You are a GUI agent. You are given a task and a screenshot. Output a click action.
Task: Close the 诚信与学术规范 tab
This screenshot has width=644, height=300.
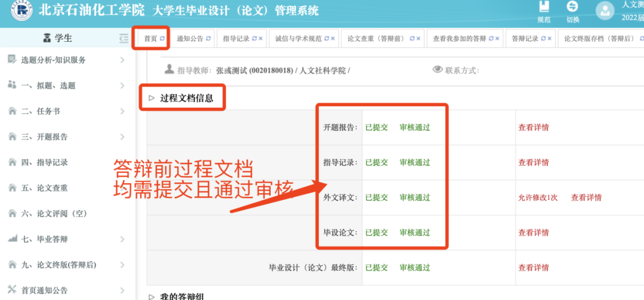[332, 39]
